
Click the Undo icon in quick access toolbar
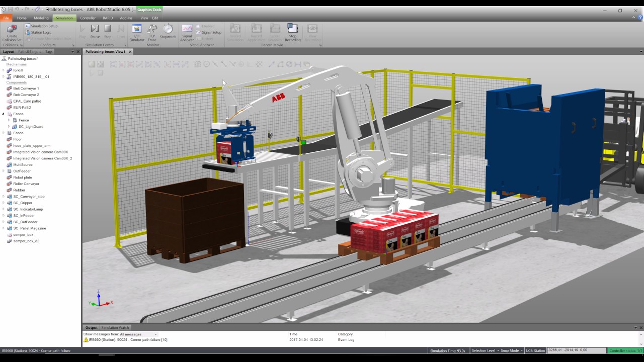[18, 9]
